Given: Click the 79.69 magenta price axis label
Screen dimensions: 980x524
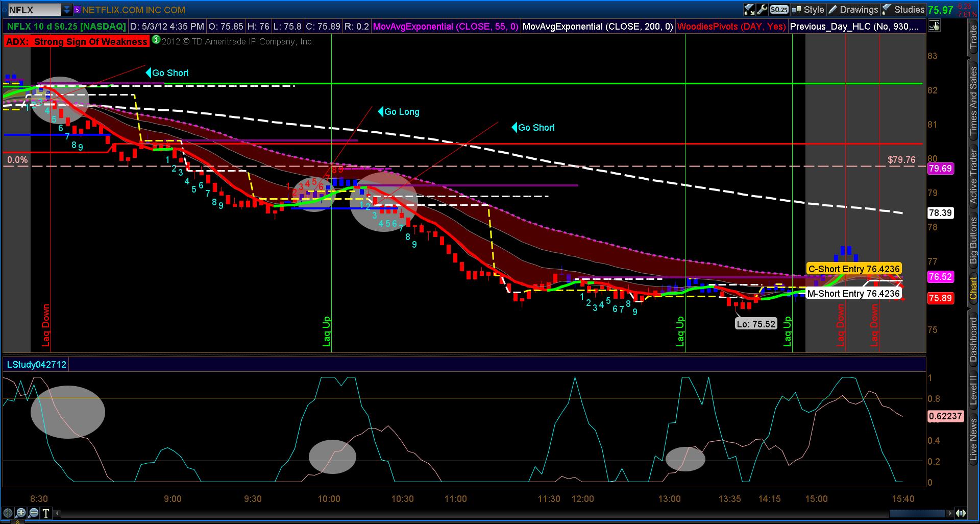Looking at the screenshot, I should click(x=940, y=169).
